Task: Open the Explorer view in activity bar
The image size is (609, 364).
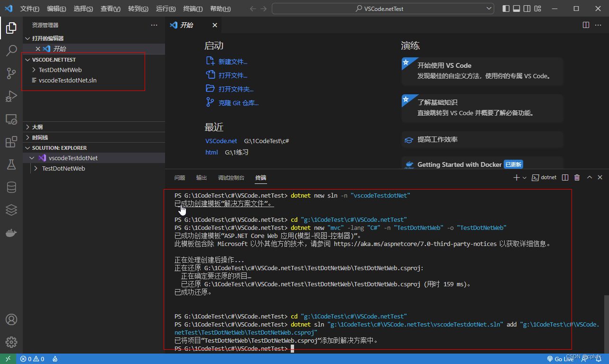Action: coord(11,28)
